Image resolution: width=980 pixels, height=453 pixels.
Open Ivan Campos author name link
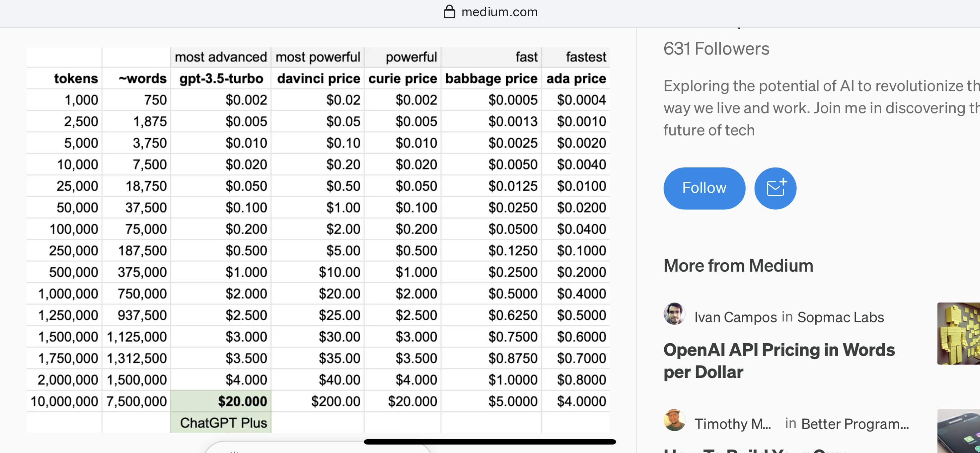[x=736, y=317]
